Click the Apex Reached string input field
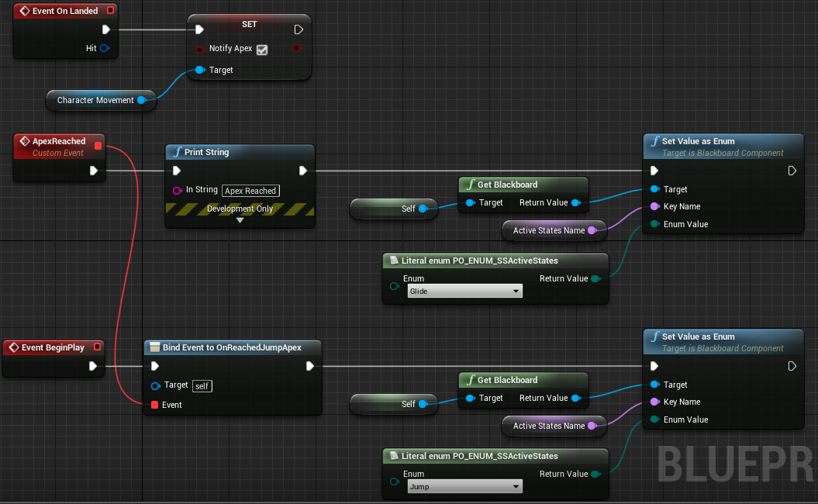818x504 pixels. pos(250,191)
